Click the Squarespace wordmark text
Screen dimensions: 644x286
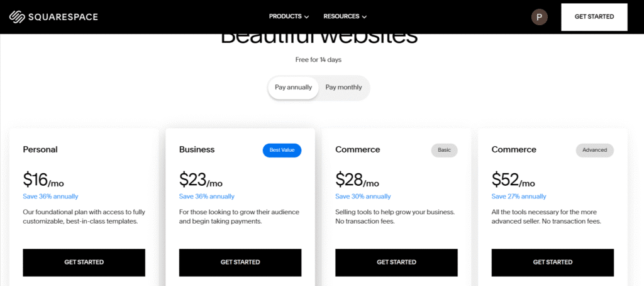click(63, 17)
